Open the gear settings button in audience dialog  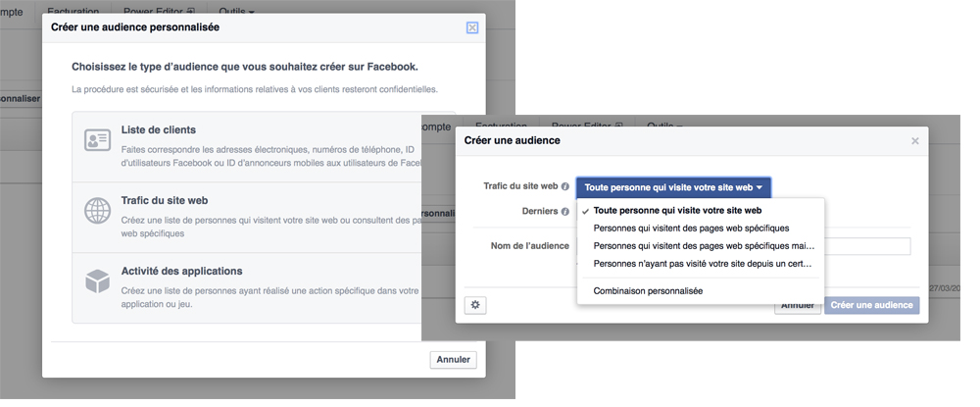475,305
